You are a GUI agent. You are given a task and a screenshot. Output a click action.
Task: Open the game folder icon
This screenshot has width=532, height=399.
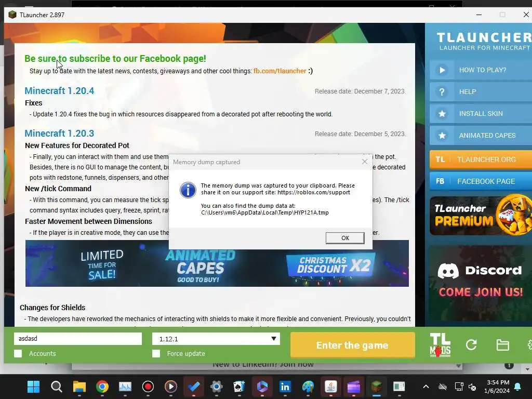click(502, 345)
